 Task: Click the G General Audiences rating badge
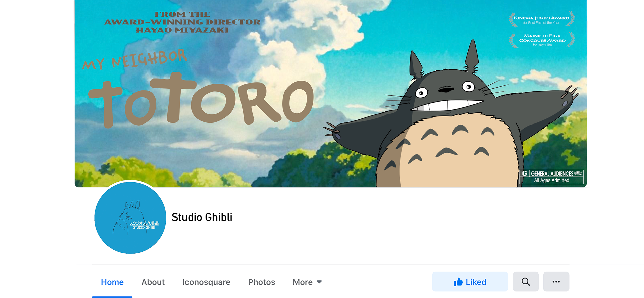[551, 177]
